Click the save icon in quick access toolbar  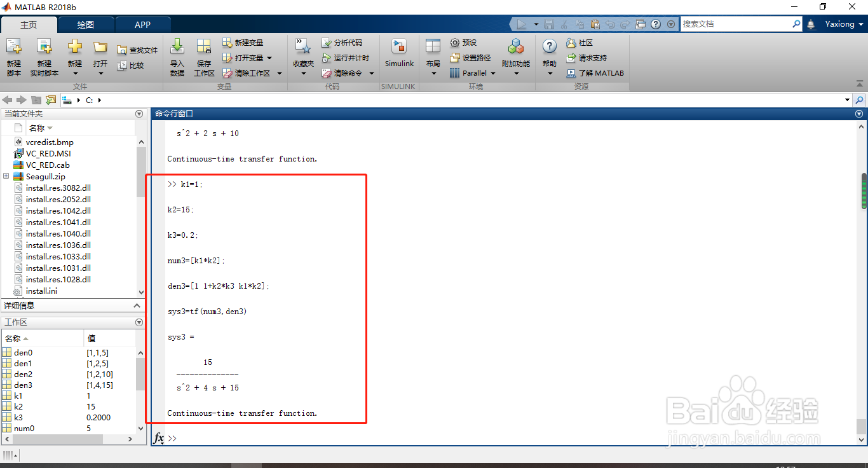click(x=549, y=24)
